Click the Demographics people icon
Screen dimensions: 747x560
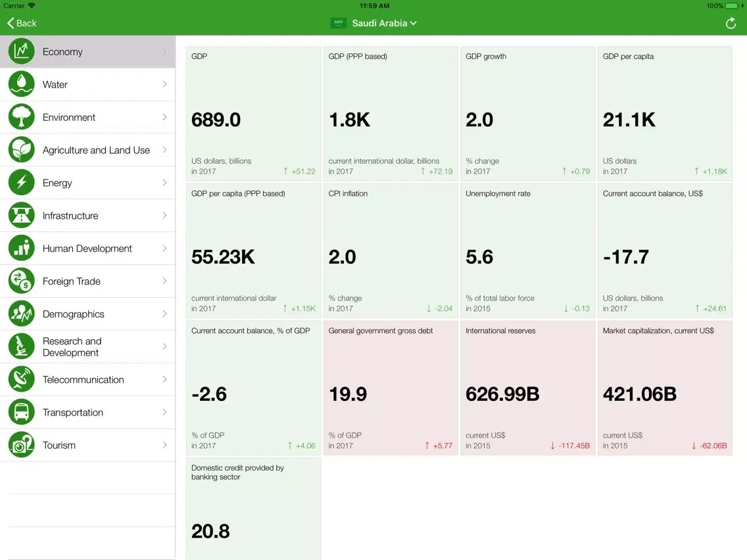[22, 314]
